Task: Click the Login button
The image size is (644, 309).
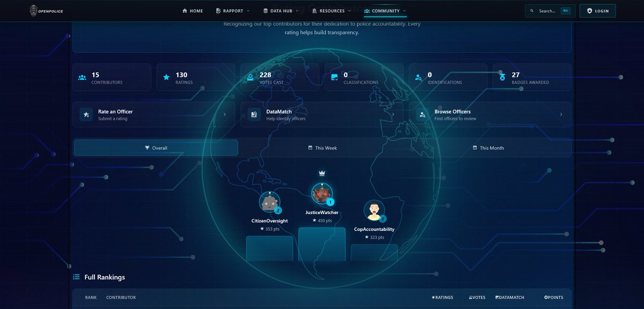Action: point(597,11)
